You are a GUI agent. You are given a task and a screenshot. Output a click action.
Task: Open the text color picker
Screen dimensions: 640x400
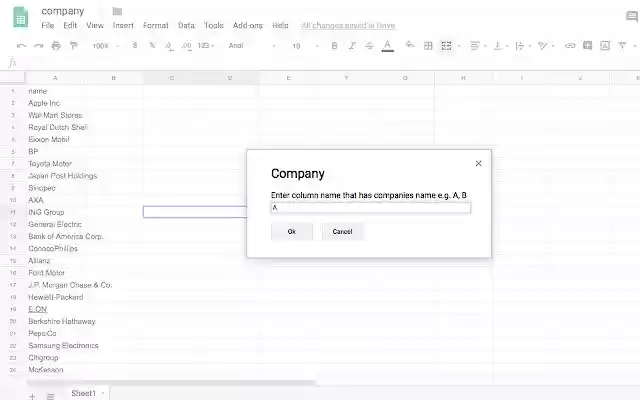pos(387,46)
